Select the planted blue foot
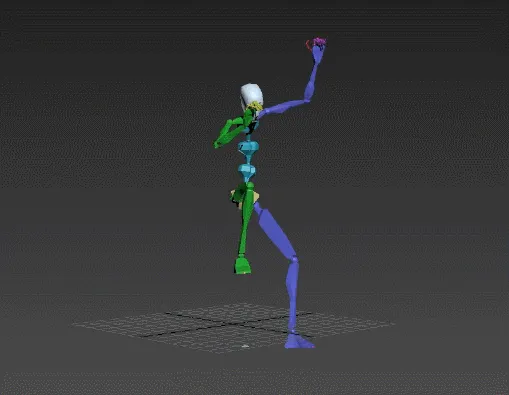 (x=299, y=340)
